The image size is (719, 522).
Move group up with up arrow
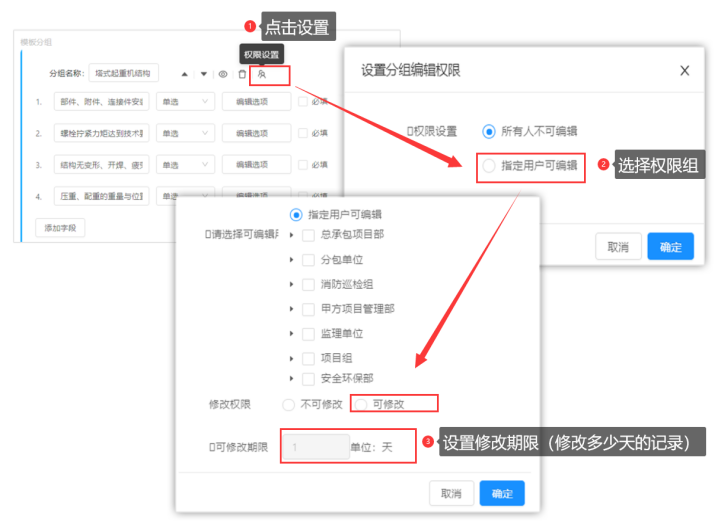(x=184, y=74)
